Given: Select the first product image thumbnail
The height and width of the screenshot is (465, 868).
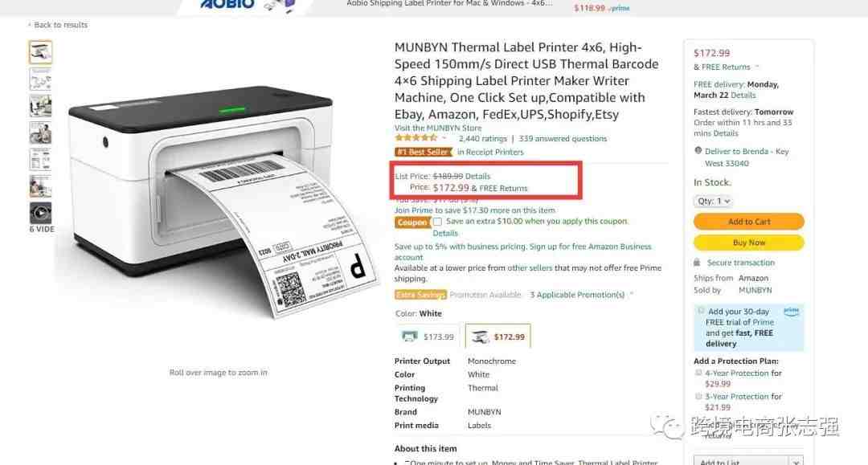Looking at the screenshot, I should coord(40,52).
